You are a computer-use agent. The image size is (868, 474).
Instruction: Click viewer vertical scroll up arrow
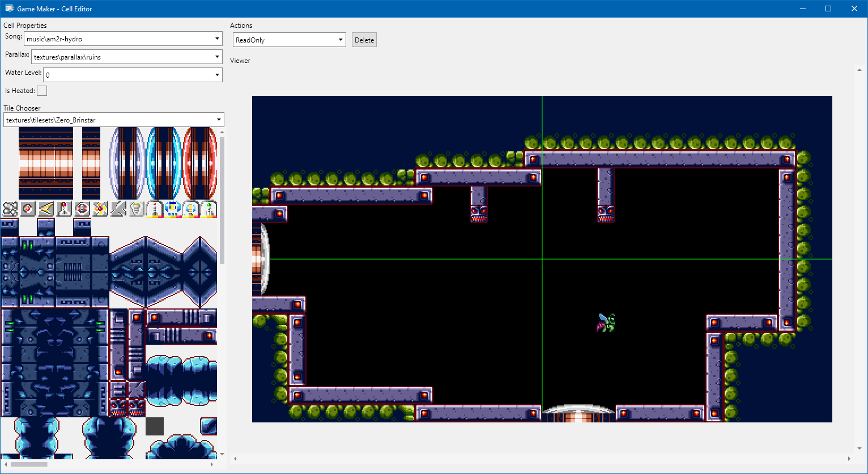click(x=860, y=70)
